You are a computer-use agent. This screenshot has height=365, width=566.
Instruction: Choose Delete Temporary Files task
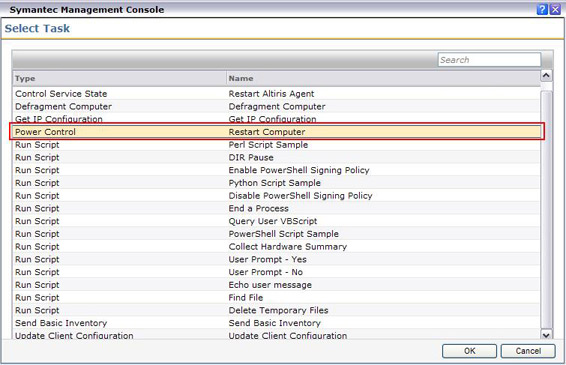point(278,310)
